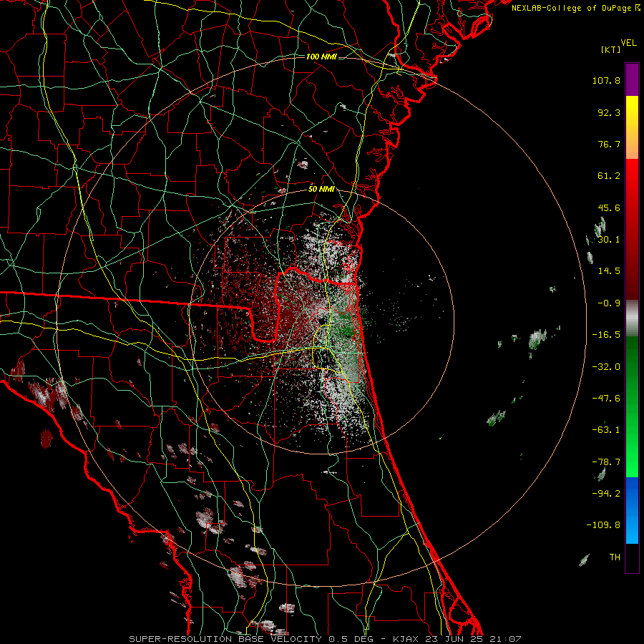The height and width of the screenshot is (644, 644).
Task: Select the -32.0 velocity scale value
Action: pos(606,367)
